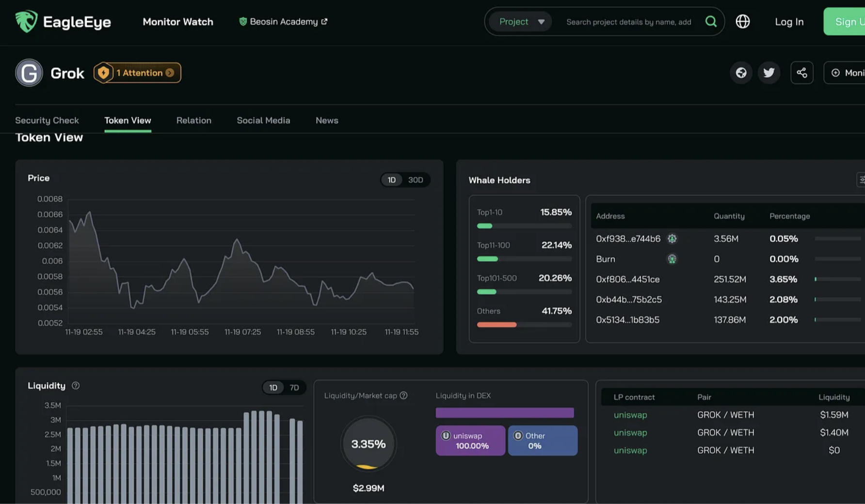The image size is (865, 504).
Task: Select the Other 0% swatch
Action: coord(543,441)
